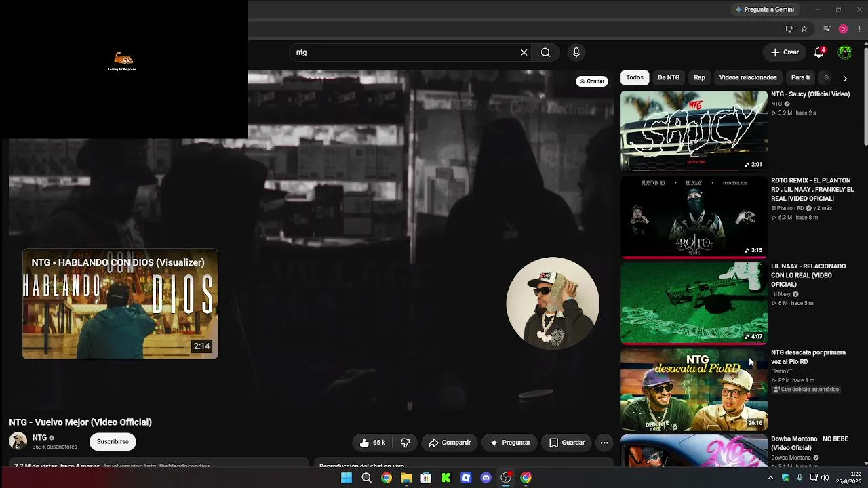
Task: Select the De NTG filter chip
Action: [669, 78]
